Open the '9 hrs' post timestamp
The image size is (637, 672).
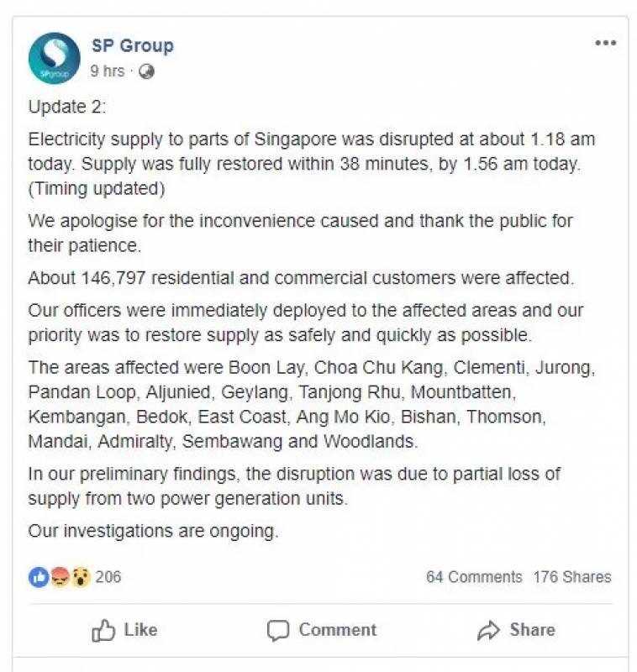[x=108, y=71]
